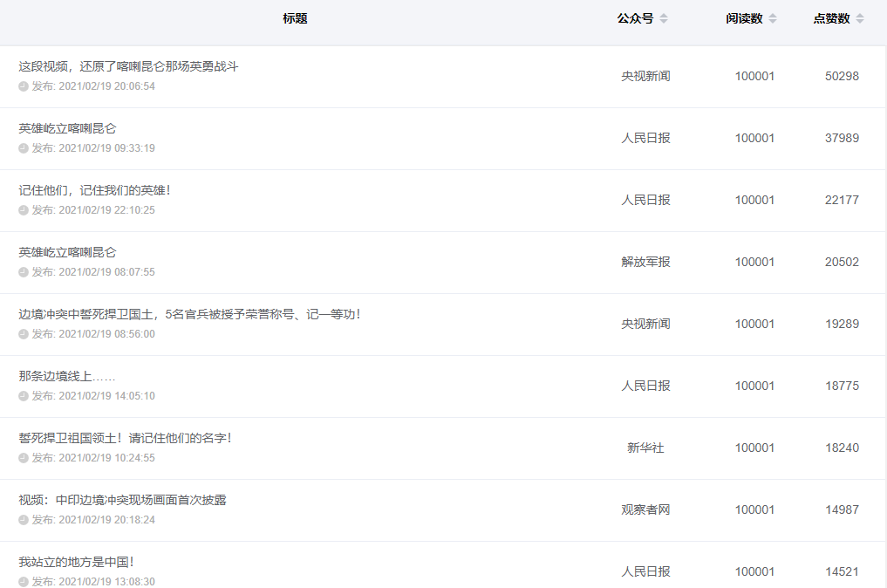Click clock icon beside 2021/02/19 08:56:00
This screenshot has height=588, width=887.
click(24, 334)
